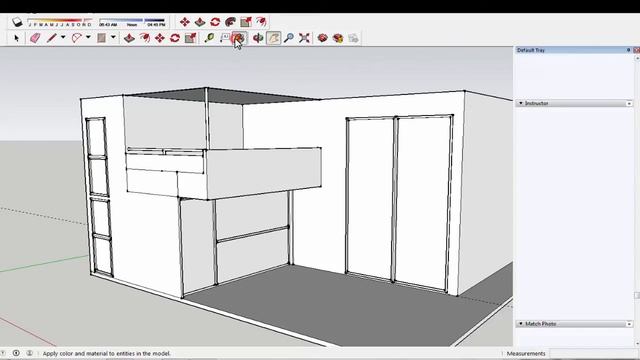The height and width of the screenshot is (360, 640).
Task: Activate the Orbit tool
Action: pos(258,38)
